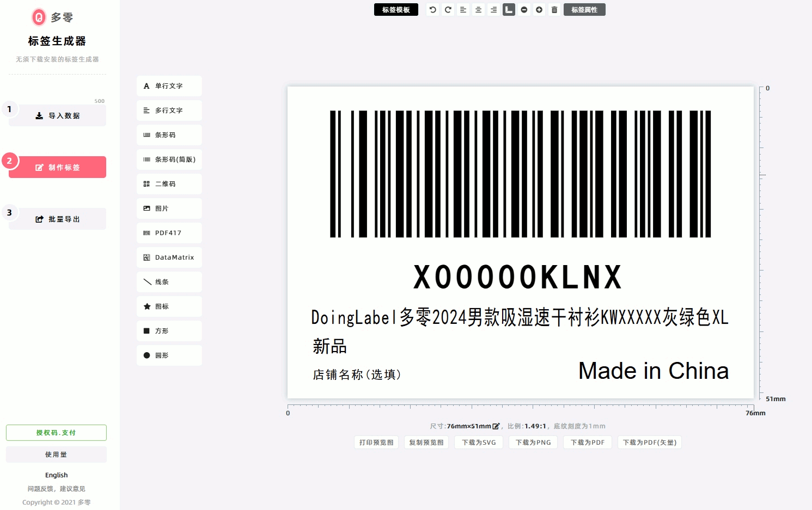
Task: Click the 下载为PNG button
Action: (x=533, y=443)
